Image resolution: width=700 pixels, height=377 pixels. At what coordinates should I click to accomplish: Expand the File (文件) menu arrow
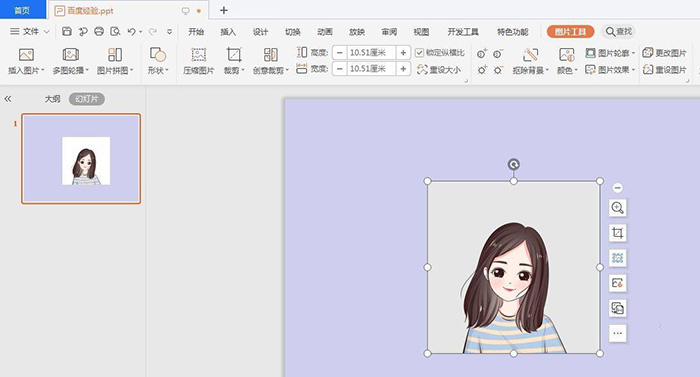46,32
